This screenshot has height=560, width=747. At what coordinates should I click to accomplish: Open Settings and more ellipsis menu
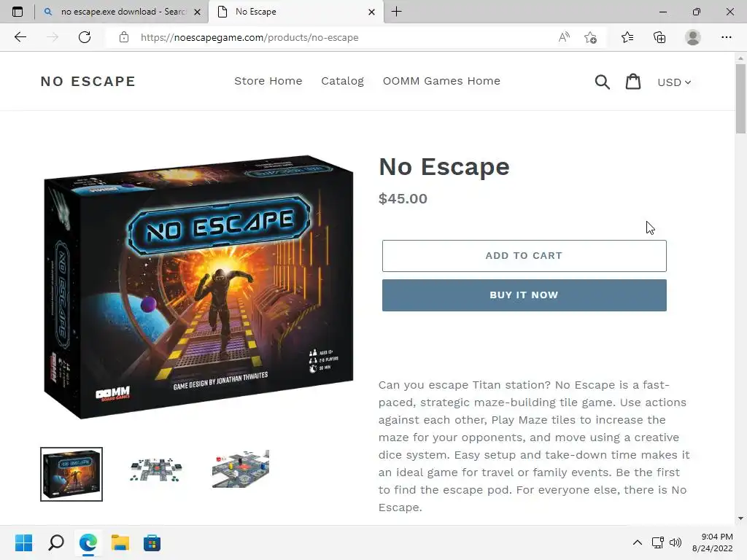click(726, 37)
